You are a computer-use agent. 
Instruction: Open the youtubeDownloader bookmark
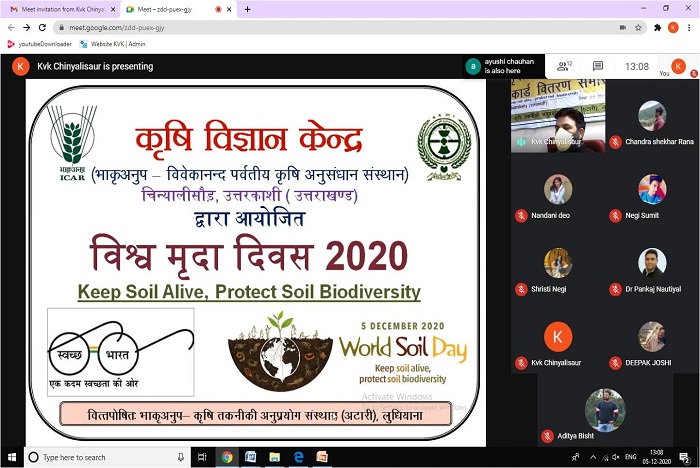pyautogui.click(x=38, y=44)
